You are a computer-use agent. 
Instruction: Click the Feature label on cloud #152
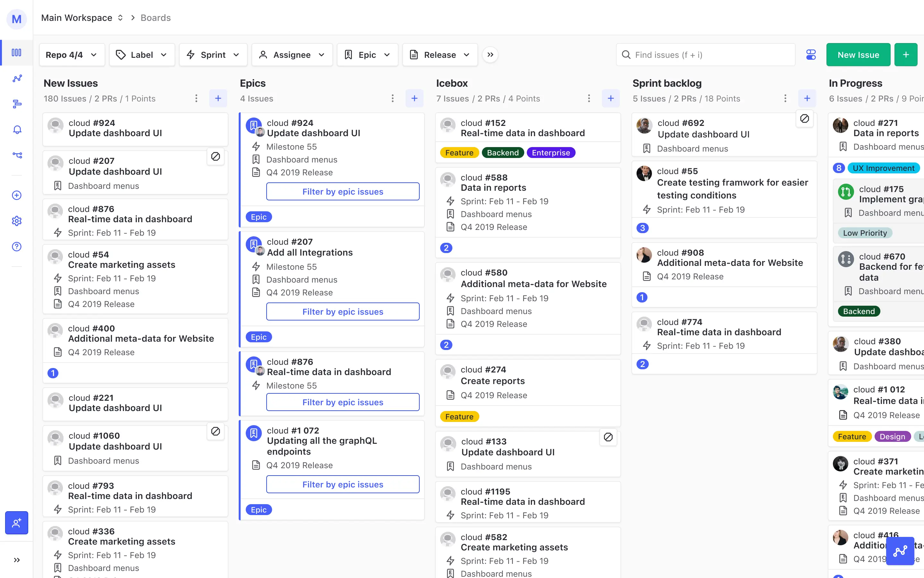(459, 153)
